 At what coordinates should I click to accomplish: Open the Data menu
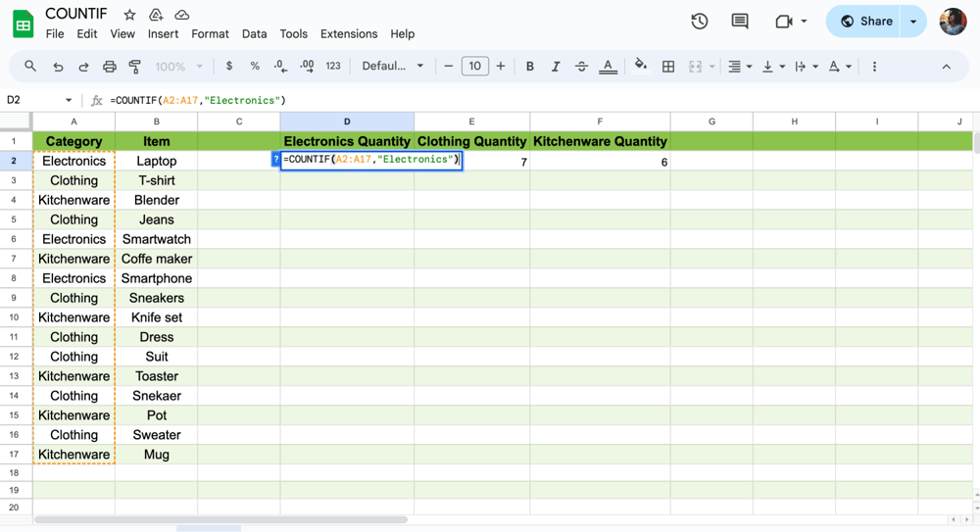coord(254,33)
